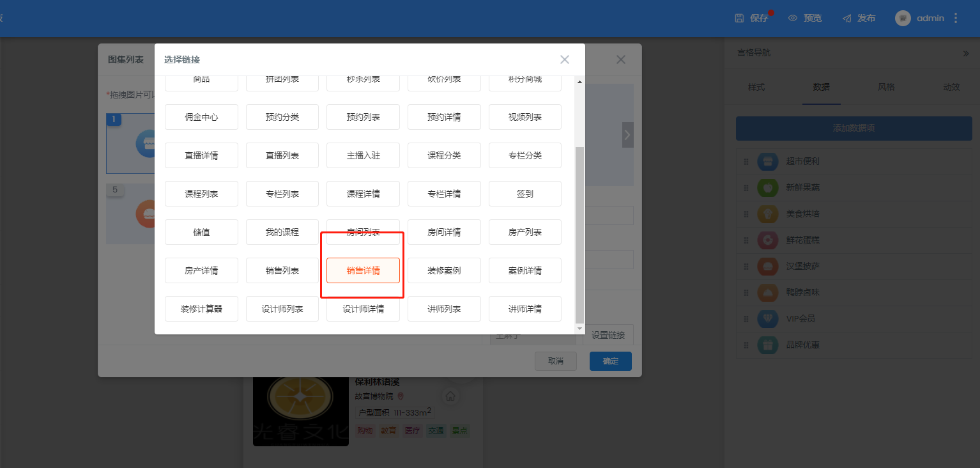Click the icon for 鸭脖卤味
The height and width of the screenshot is (468, 980).
[x=768, y=293]
